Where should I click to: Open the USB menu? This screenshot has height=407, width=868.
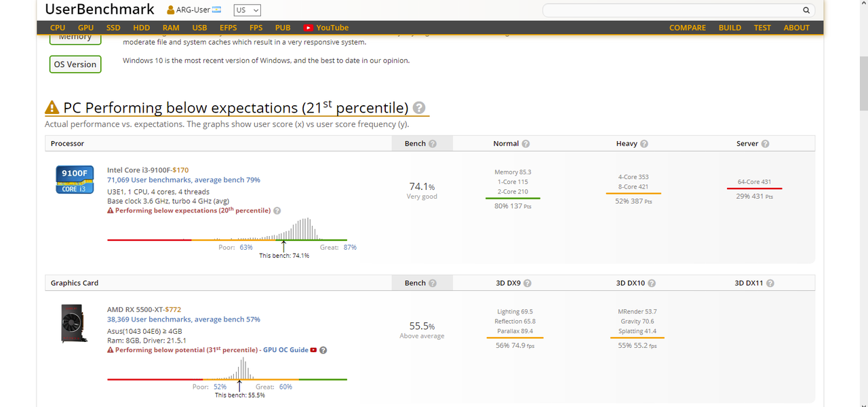199,28
